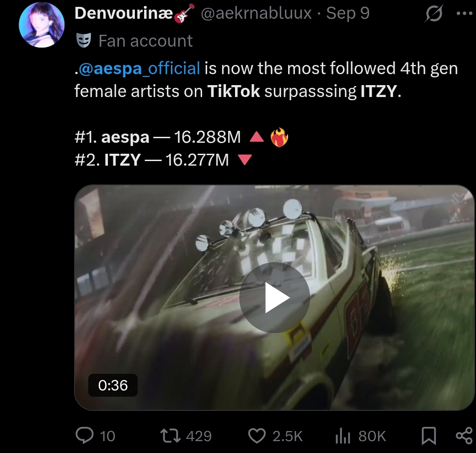Click the reply speech bubble icon
Screen dimensions: 476x453
(85, 436)
